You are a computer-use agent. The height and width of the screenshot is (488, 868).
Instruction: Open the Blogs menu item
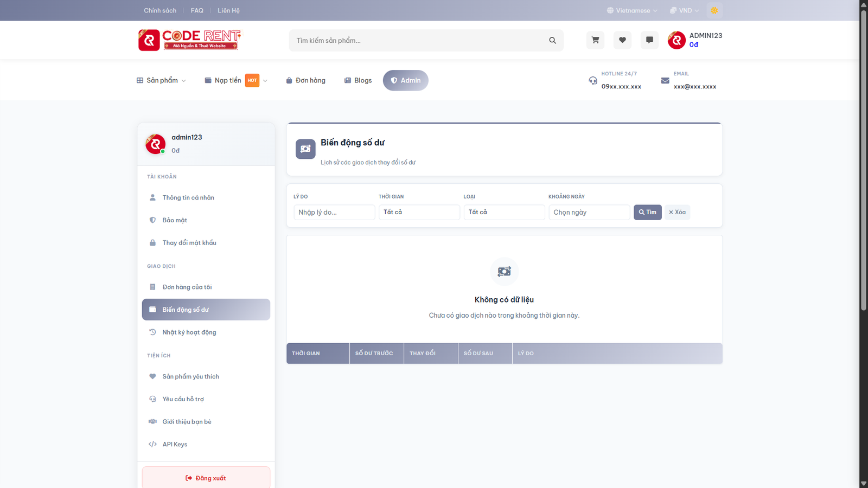[x=358, y=80]
